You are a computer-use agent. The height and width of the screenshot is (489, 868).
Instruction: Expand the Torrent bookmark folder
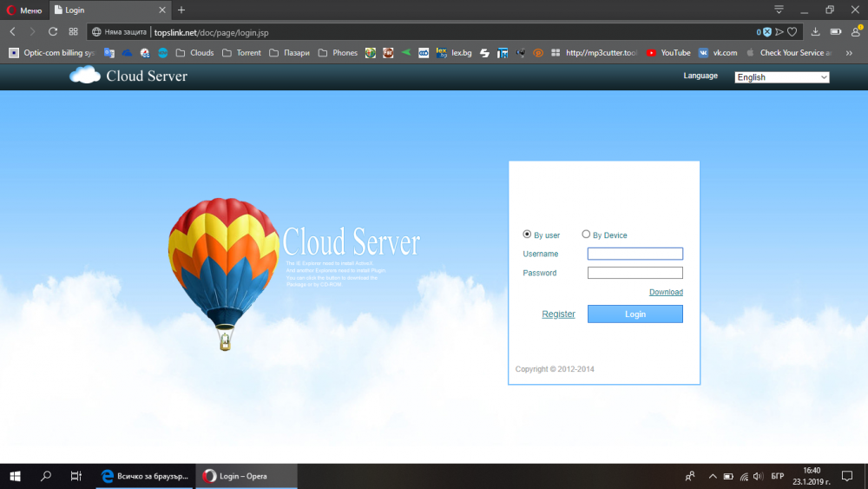tap(242, 53)
